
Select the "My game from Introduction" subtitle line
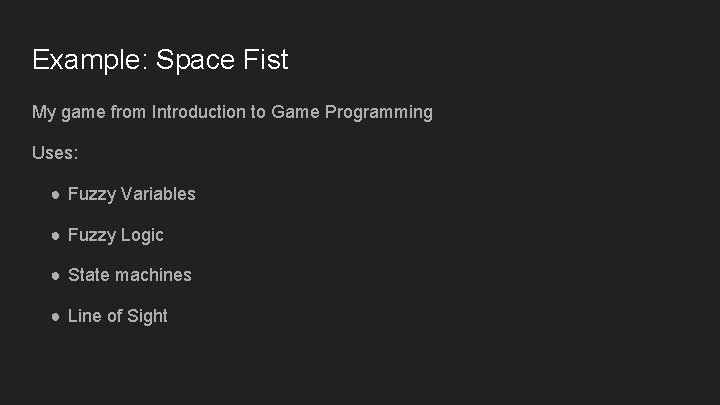coord(232,112)
